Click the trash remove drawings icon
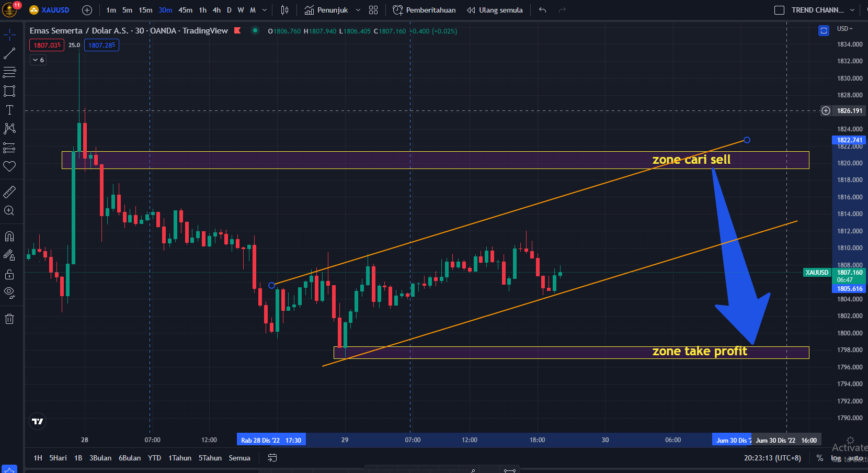Viewport: 868px width, 473px height. (9, 319)
